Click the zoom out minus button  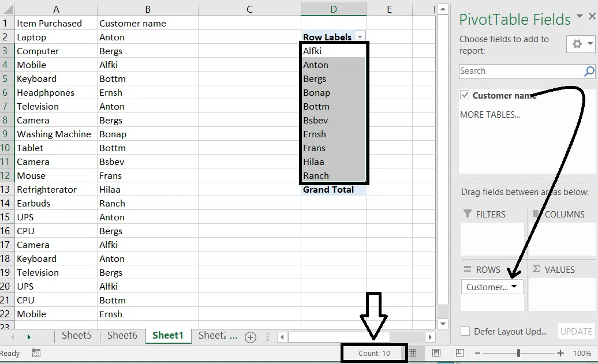477,353
